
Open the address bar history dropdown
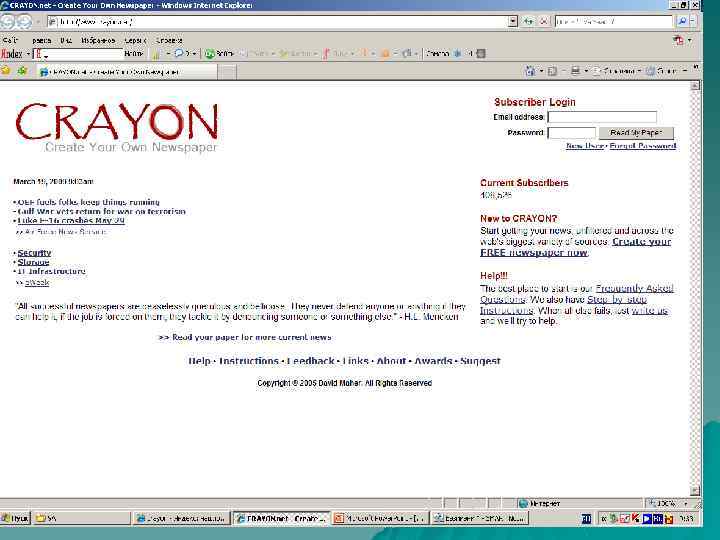pyautogui.click(x=513, y=21)
